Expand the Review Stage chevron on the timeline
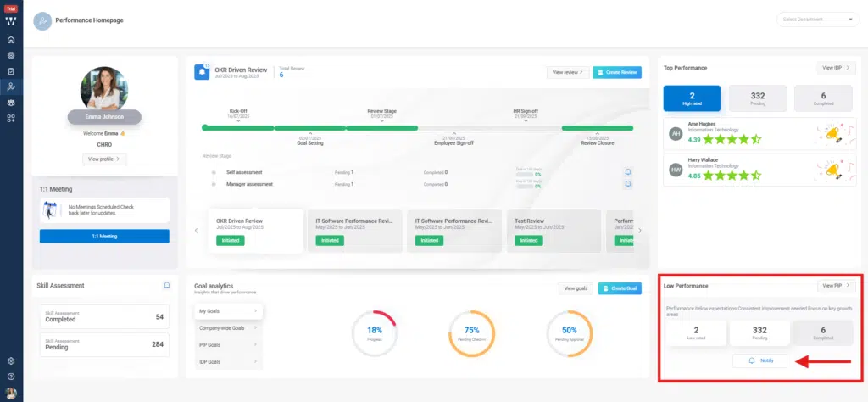Screen dimensions: 868x402 [382, 120]
